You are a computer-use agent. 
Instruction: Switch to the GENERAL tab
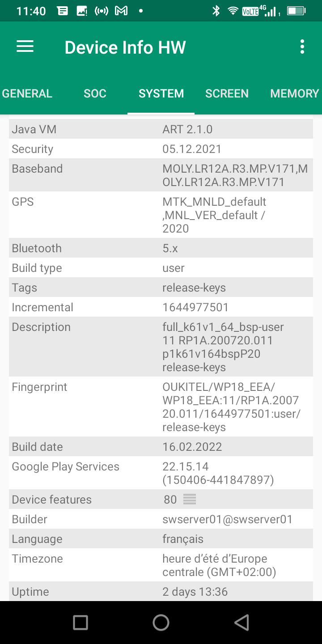tap(27, 93)
